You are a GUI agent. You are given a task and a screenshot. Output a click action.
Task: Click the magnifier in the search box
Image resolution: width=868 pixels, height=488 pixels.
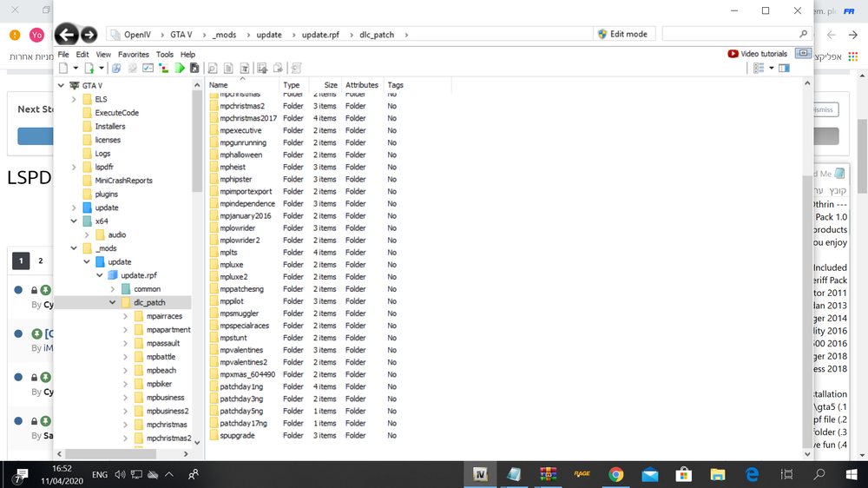pyautogui.click(x=803, y=34)
